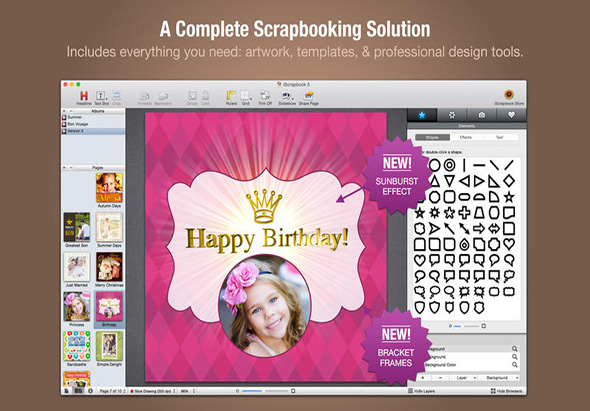Pick the trapezoid shape
The height and width of the screenshot is (411, 590).
coord(479,213)
